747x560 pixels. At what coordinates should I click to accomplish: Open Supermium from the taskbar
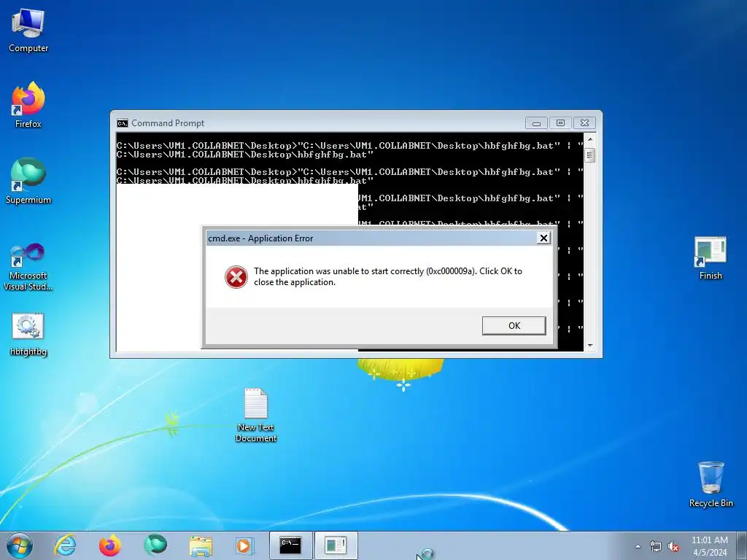pos(155,545)
